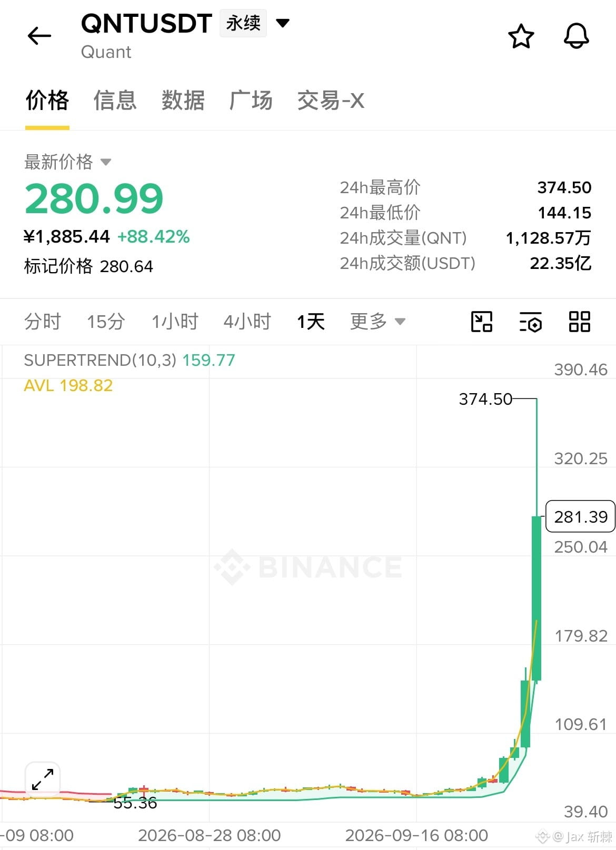616x850 pixels.
Task: Select the 4小时 chart interval
Action: [247, 321]
